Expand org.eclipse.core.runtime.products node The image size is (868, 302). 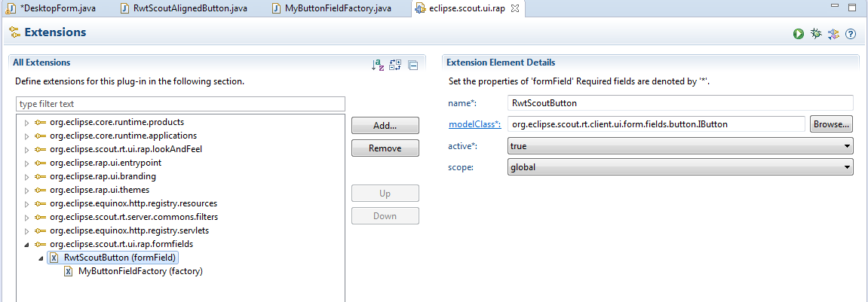(26, 122)
